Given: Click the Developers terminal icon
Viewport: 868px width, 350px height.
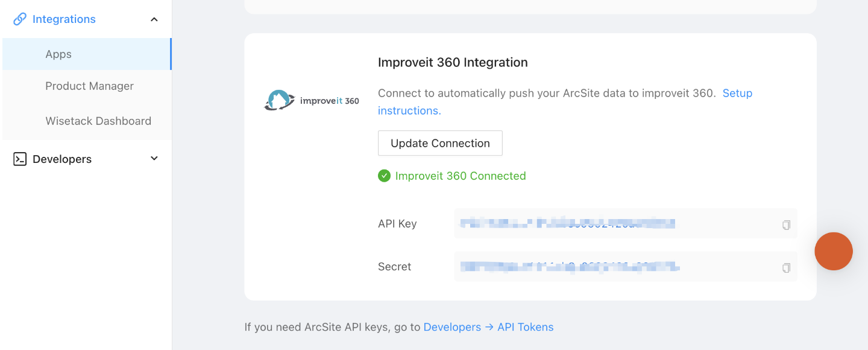Looking at the screenshot, I should 20,159.
